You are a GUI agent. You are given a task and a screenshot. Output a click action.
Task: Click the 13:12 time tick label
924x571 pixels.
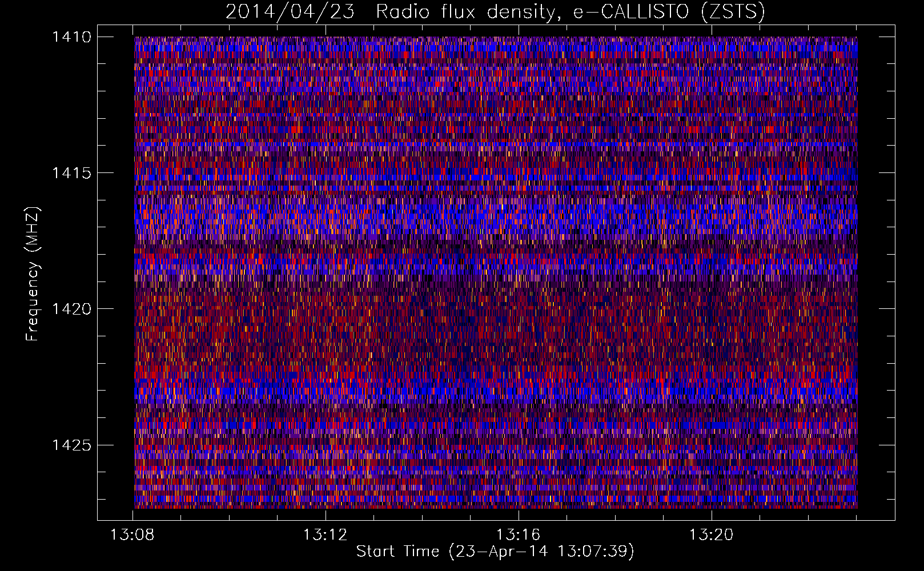point(326,534)
